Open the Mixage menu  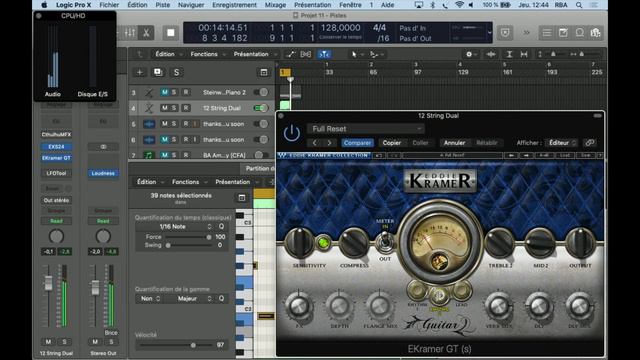275,5
